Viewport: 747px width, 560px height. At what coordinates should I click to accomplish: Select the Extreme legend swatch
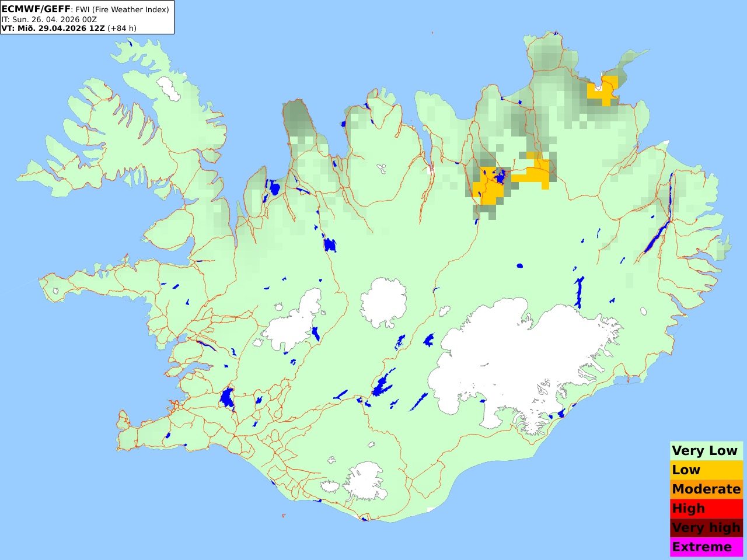[x=706, y=547]
